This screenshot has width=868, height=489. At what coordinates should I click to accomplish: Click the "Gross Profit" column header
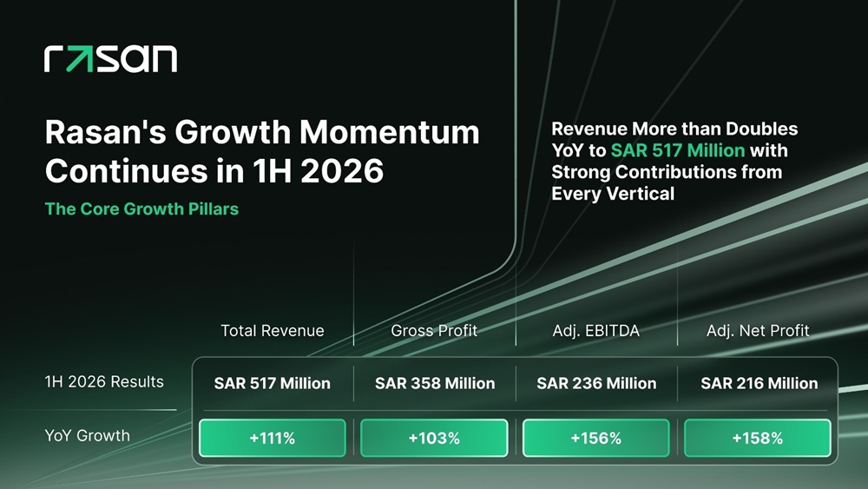434,331
